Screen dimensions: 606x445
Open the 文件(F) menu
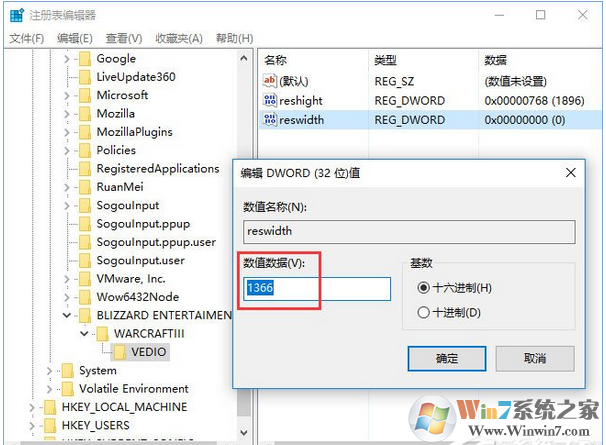tap(26, 38)
